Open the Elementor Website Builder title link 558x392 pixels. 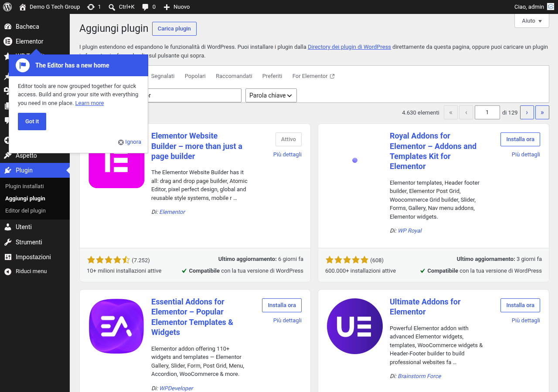[x=197, y=146]
